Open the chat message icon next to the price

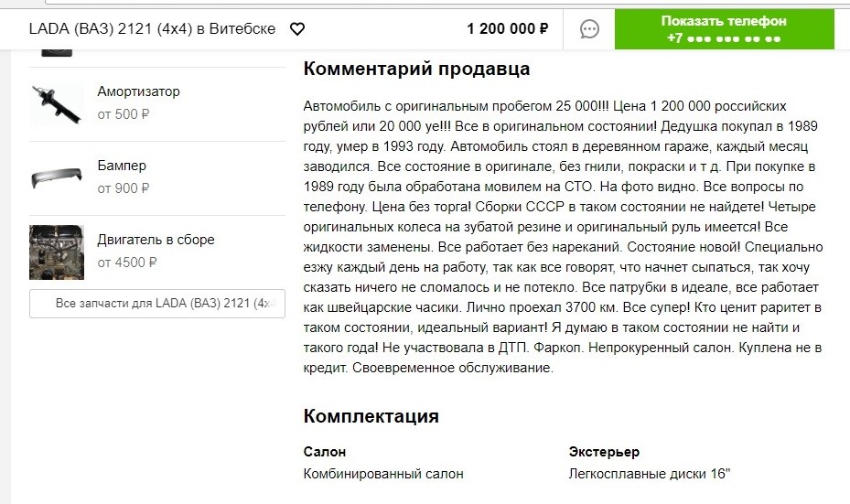[589, 29]
